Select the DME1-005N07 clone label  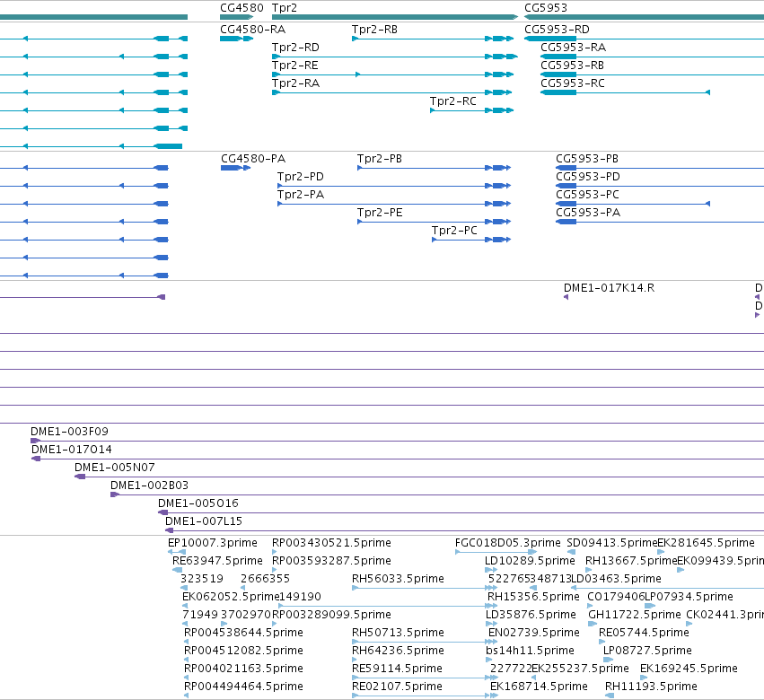point(115,468)
